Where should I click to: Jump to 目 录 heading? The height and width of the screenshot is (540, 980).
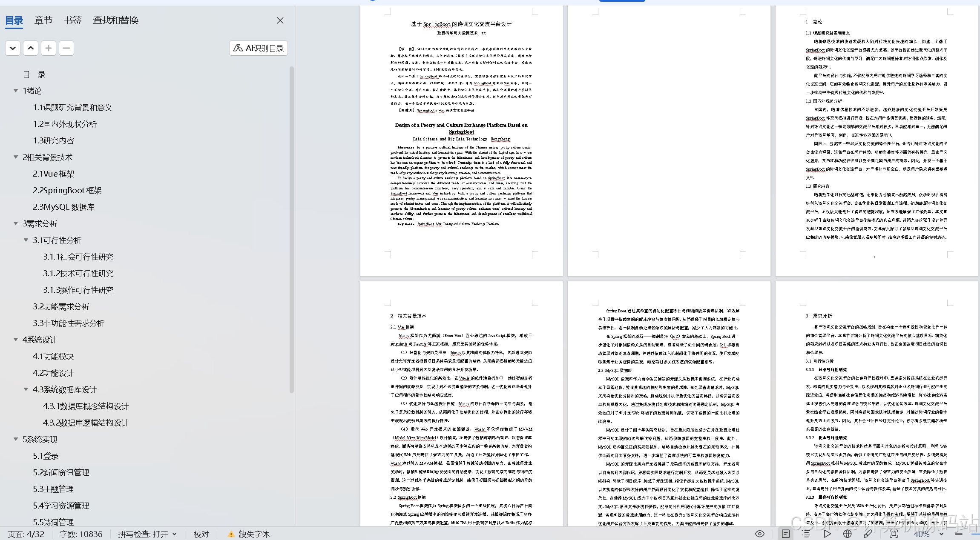tap(34, 74)
